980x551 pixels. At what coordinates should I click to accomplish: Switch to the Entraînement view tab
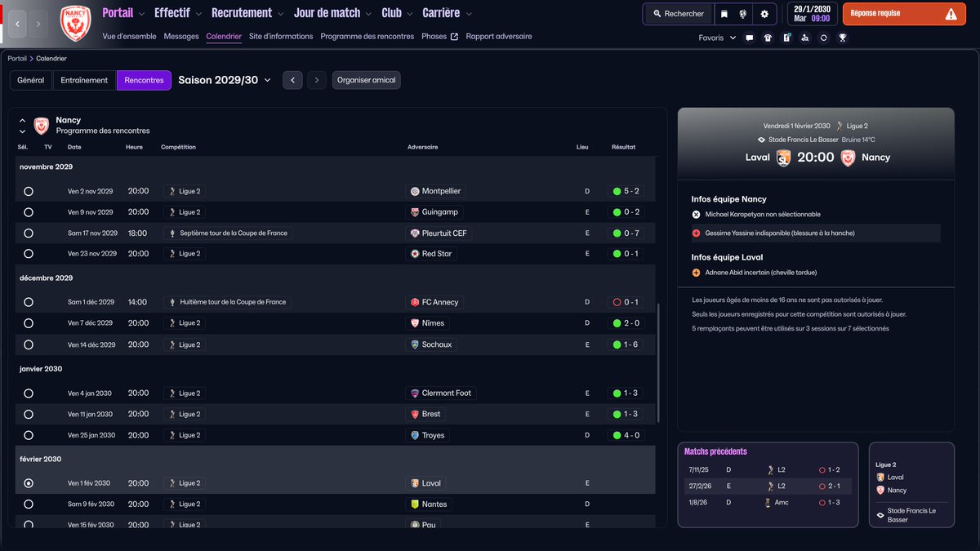click(84, 80)
